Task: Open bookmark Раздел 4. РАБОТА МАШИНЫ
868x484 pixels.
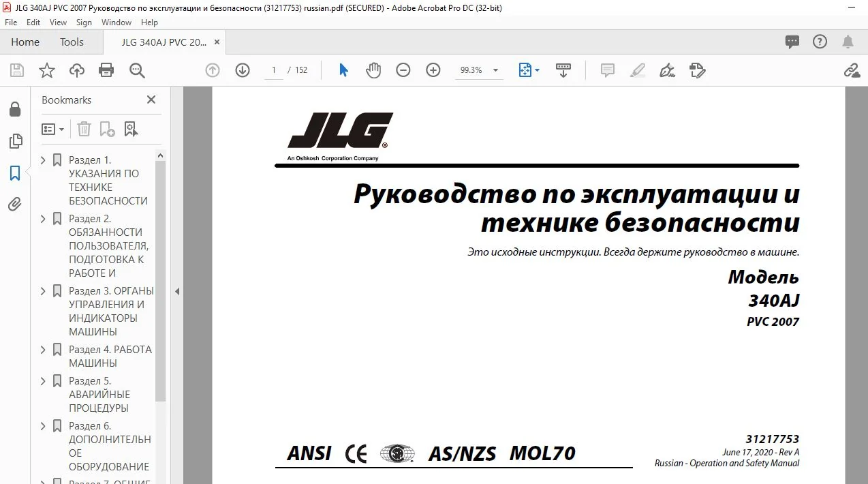Action: coord(110,356)
